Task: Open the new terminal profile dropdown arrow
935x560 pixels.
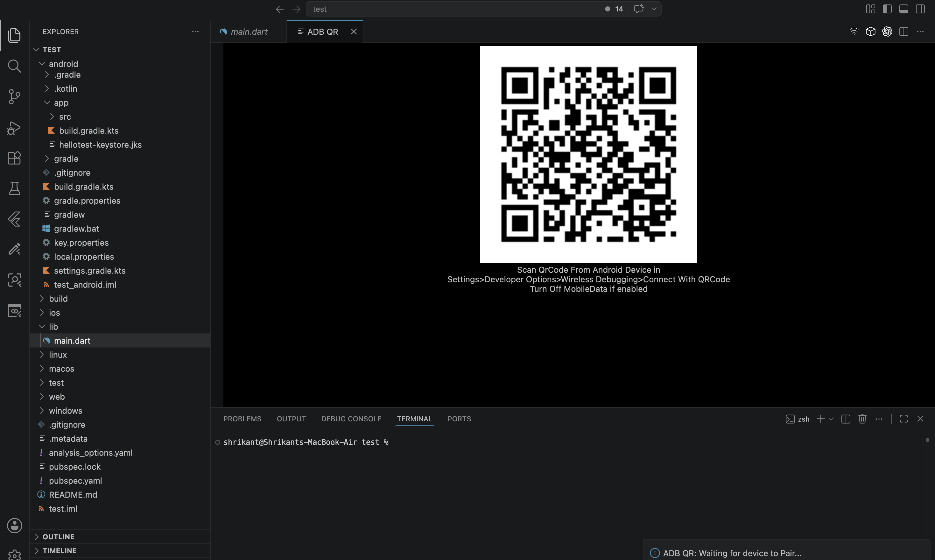Action: coord(831,419)
